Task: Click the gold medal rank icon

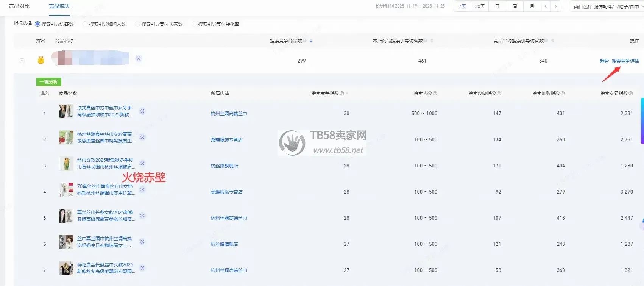Action: tap(41, 60)
